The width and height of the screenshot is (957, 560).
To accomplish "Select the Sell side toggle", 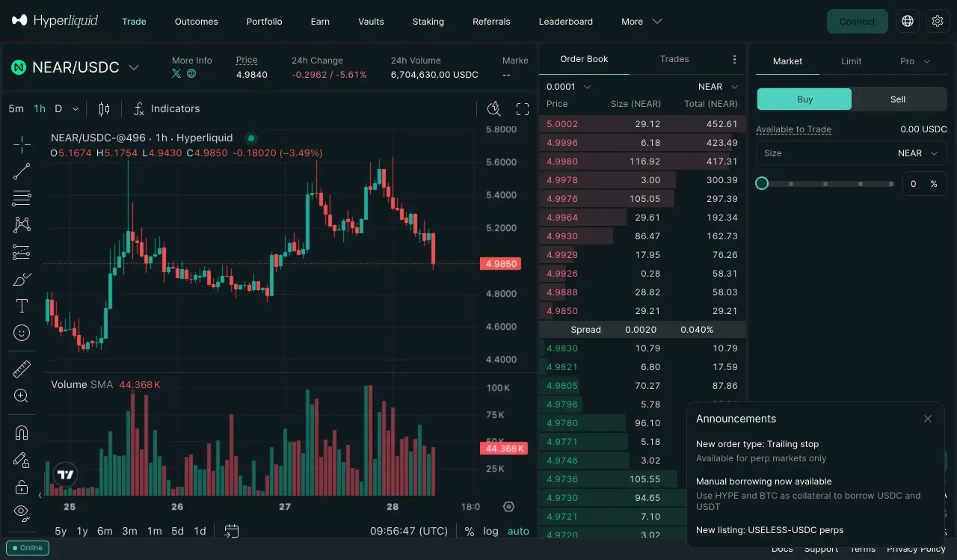I will tap(898, 99).
